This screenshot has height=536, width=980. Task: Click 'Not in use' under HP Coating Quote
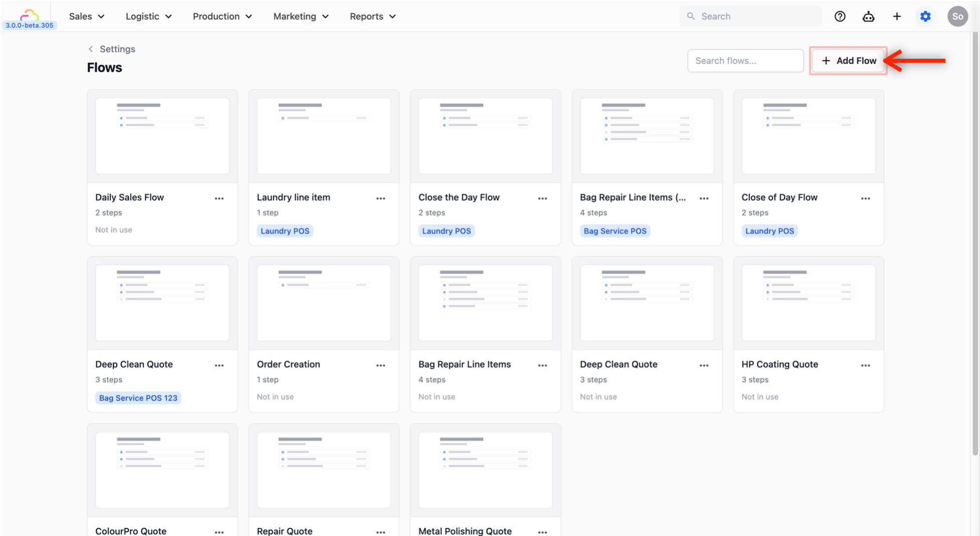760,397
